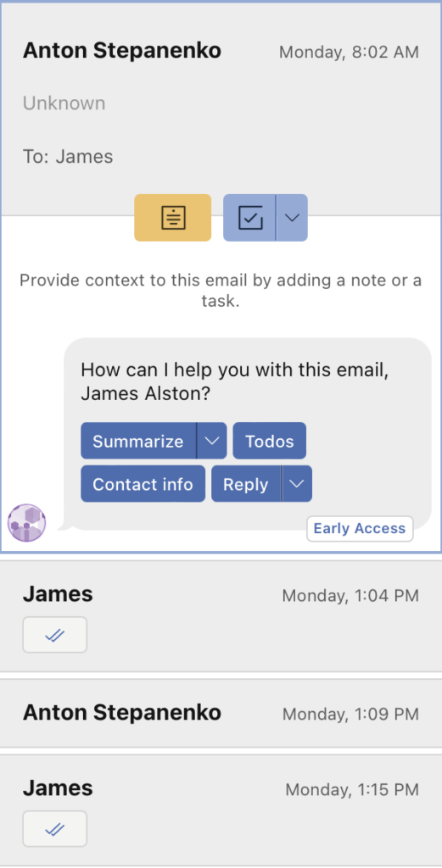Click the double-check icon under James 1:04 PM
The image size is (442, 868).
point(55,635)
